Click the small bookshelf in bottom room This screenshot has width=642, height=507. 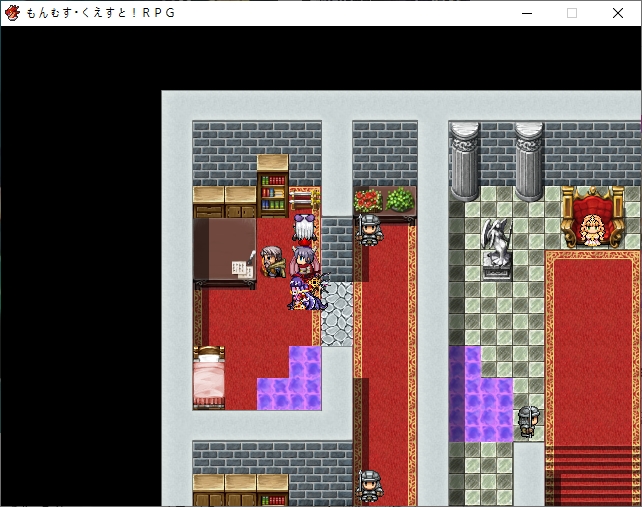click(273, 490)
